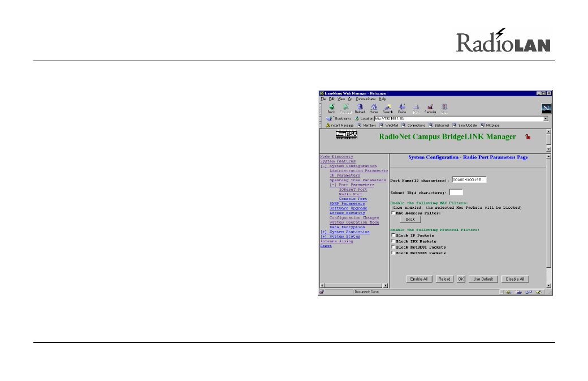Enable the MAC Address Filter checkbox
This screenshot has width=588, height=381.
tap(393, 213)
